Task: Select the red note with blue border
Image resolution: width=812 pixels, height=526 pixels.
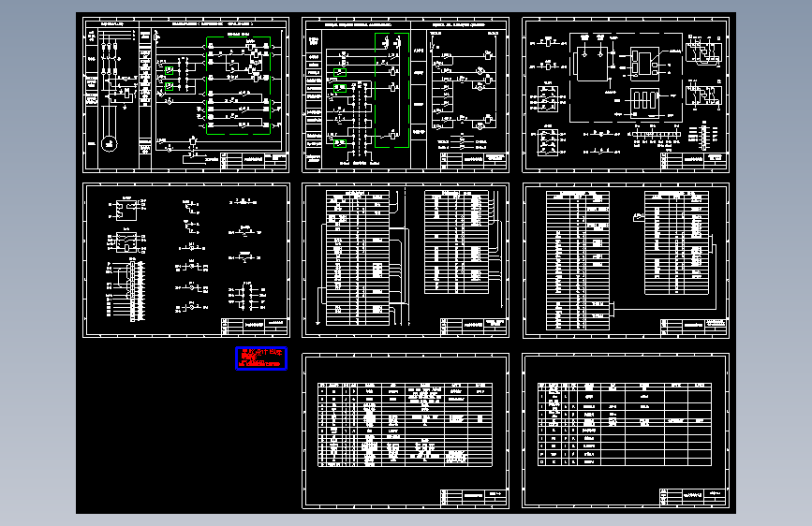Action: click(x=261, y=358)
